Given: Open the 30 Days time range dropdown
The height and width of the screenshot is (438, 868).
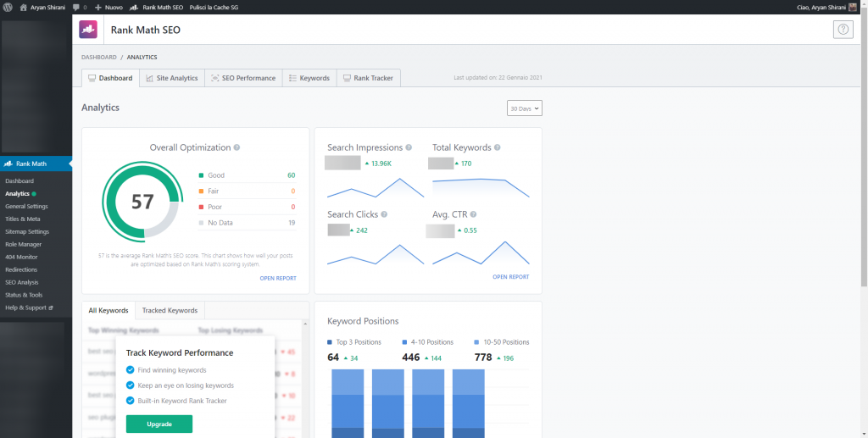Looking at the screenshot, I should pos(525,108).
